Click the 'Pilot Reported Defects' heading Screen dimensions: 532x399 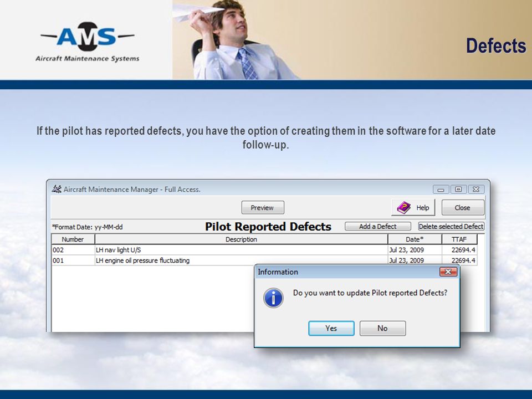(x=268, y=226)
